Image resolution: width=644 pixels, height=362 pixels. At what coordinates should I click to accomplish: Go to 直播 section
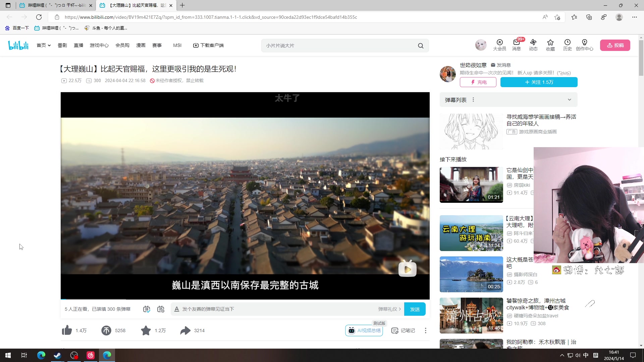(78, 45)
